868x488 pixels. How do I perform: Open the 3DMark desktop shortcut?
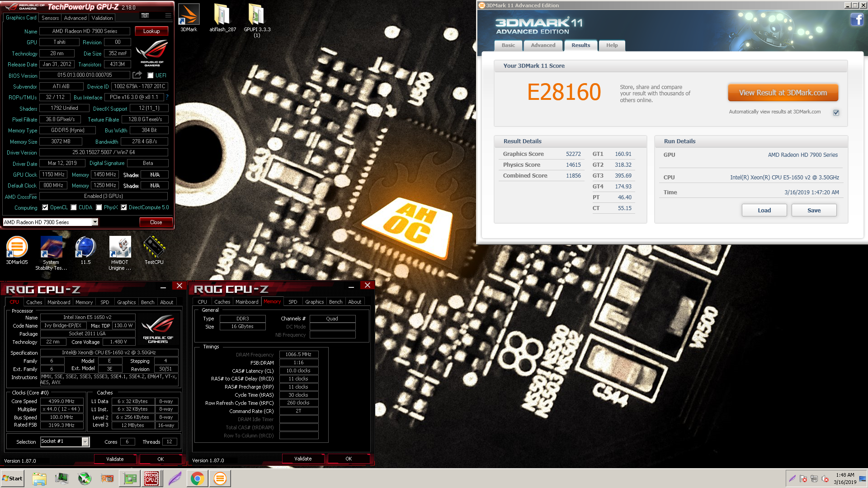pos(189,18)
